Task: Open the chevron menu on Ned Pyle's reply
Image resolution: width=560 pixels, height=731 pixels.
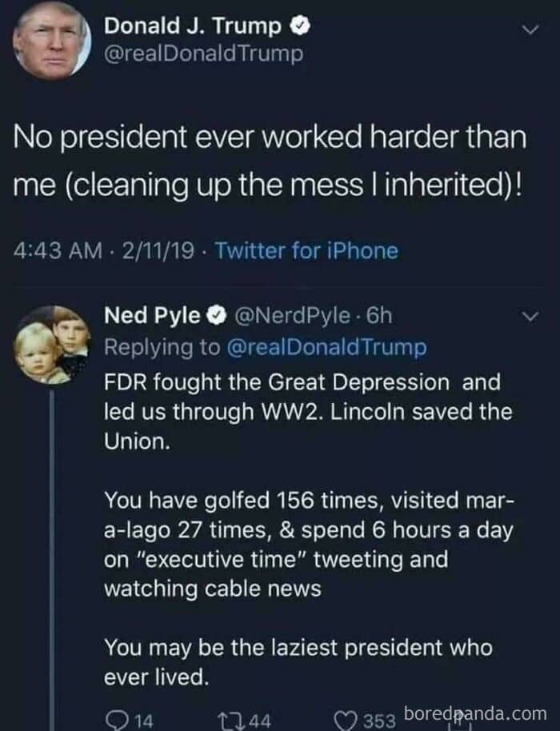Action: tap(529, 318)
